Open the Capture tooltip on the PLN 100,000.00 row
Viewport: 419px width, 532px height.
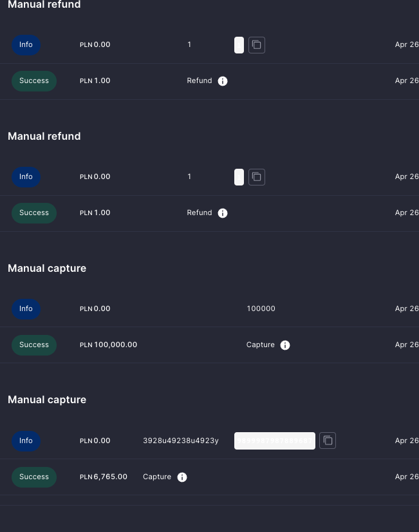click(285, 345)
